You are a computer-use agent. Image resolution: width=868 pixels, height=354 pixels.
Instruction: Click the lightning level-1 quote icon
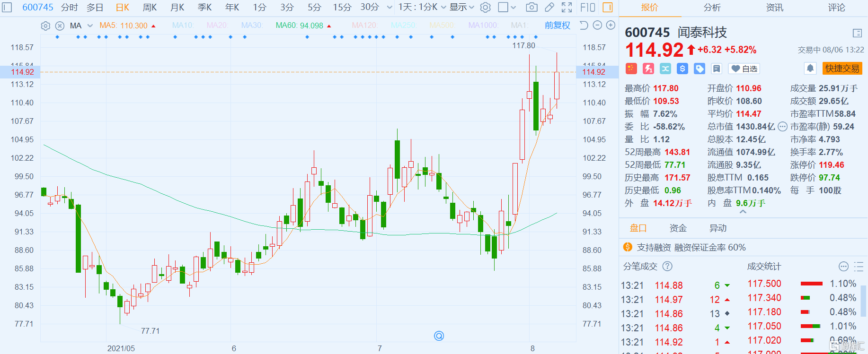pyautogui.click(x=648, y=69)
